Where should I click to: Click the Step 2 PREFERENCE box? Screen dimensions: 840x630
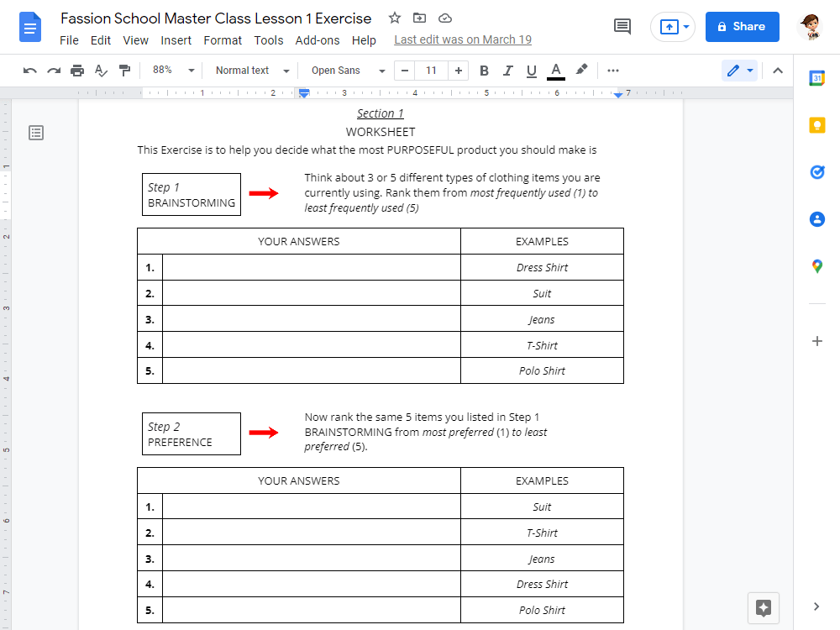click(192, 434)
